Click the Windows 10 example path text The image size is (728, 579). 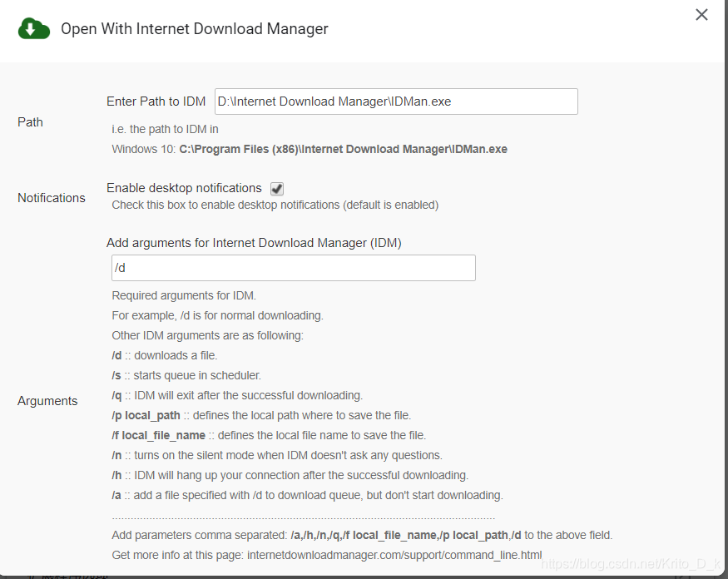click(x=310, y=149)
